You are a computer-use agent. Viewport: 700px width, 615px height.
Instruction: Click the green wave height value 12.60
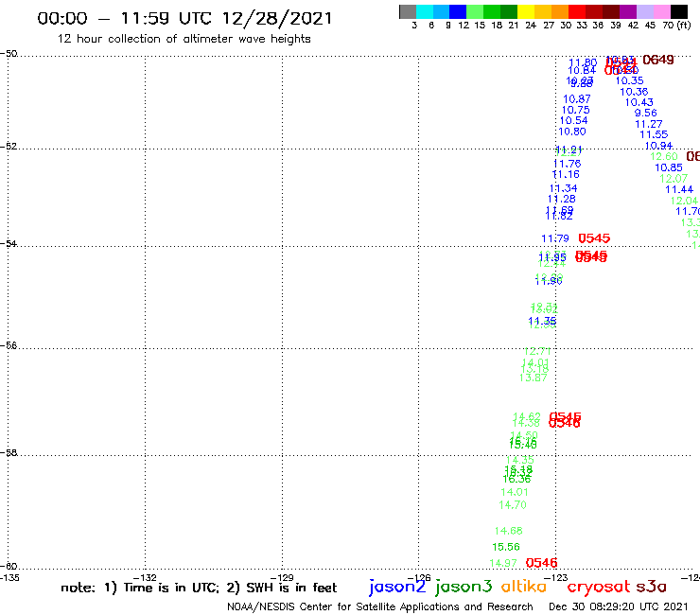664,156
